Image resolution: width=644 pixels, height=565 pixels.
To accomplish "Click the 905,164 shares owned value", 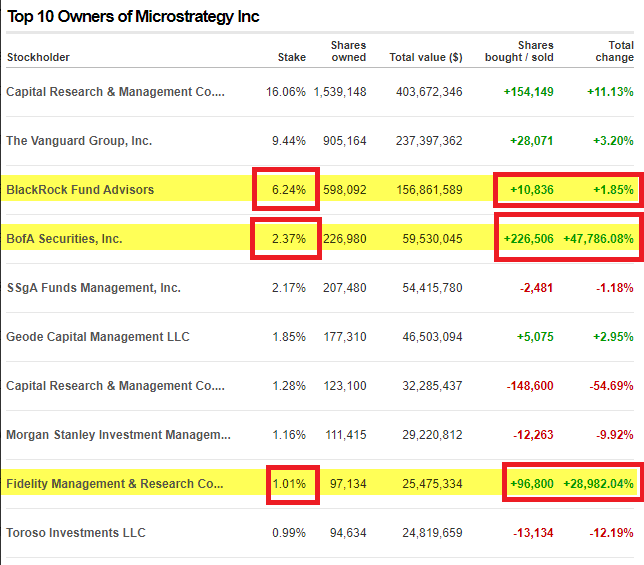I will pyautogui.click(x=345, y=141).
